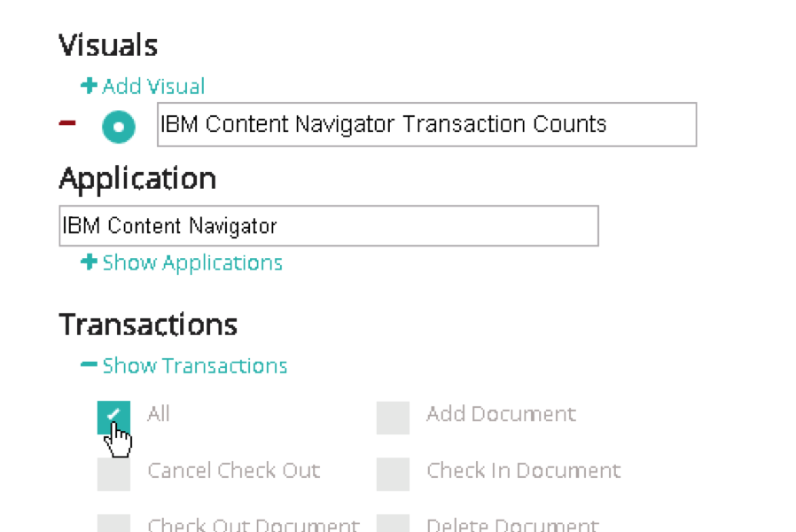796x532 pixels.
Task: Click the plus icon beside Add Visual
Action: click(x=89, y=86)
